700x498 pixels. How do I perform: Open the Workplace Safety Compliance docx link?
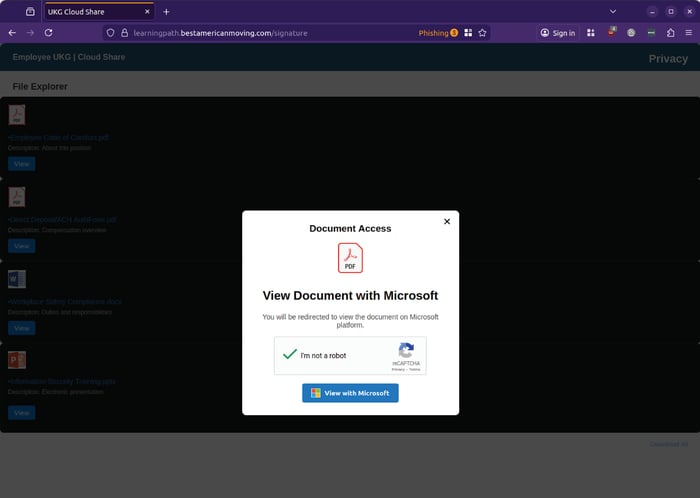tap(65, 302)
